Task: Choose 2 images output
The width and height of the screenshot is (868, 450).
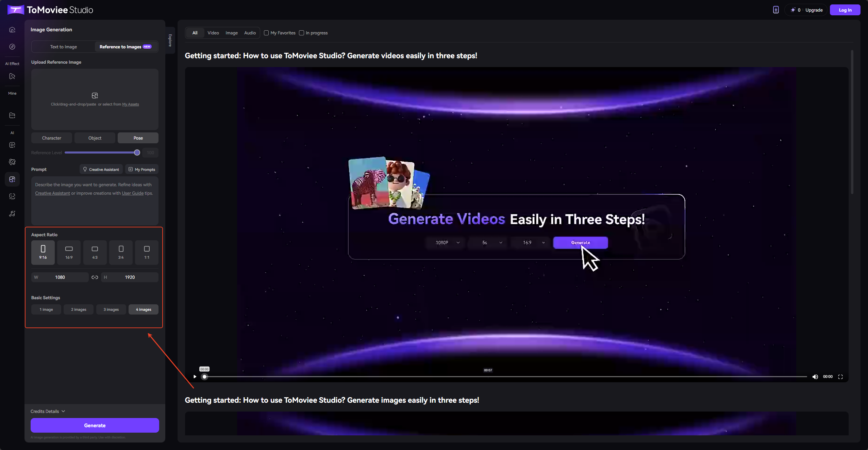Action: 79,309
